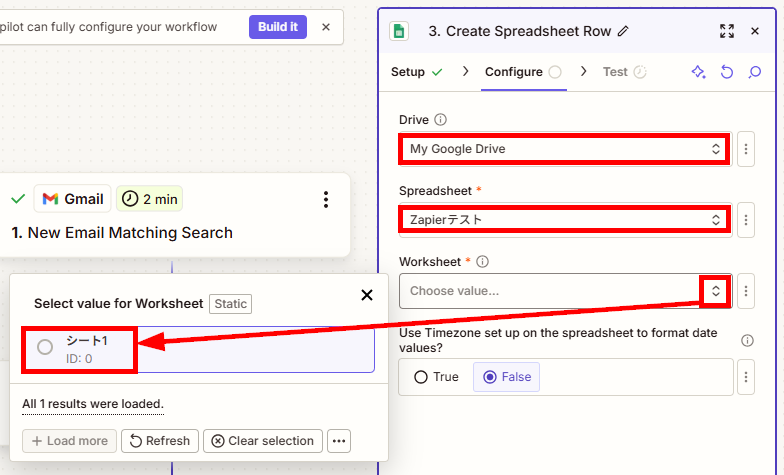Switch to the Test tab
The image size is (784, 475).
[x=624, y=72]
